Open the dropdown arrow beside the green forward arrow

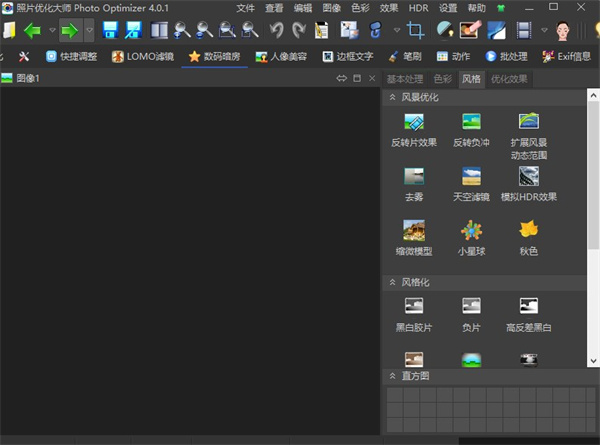point(89,30)
